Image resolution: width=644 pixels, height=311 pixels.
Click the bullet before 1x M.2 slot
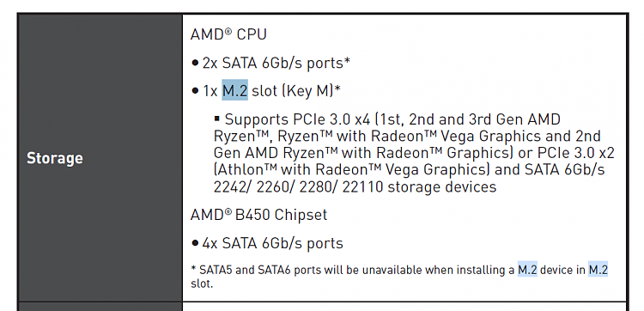coord(195,91)
